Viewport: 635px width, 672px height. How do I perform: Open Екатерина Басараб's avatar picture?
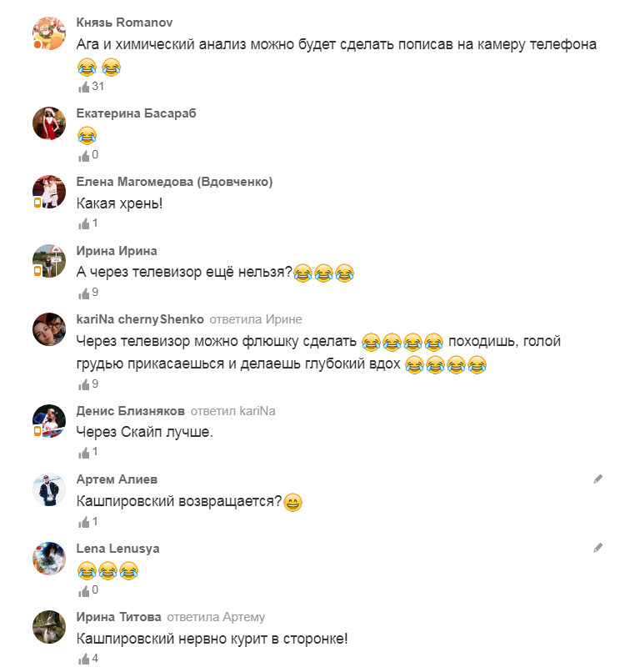49,123
